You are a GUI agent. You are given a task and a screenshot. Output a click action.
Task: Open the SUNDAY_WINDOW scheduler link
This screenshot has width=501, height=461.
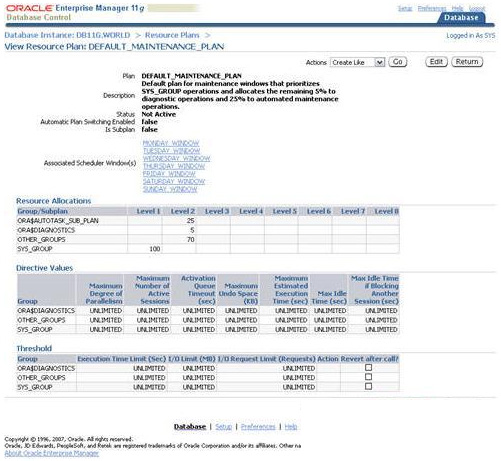tap(170, 189)
